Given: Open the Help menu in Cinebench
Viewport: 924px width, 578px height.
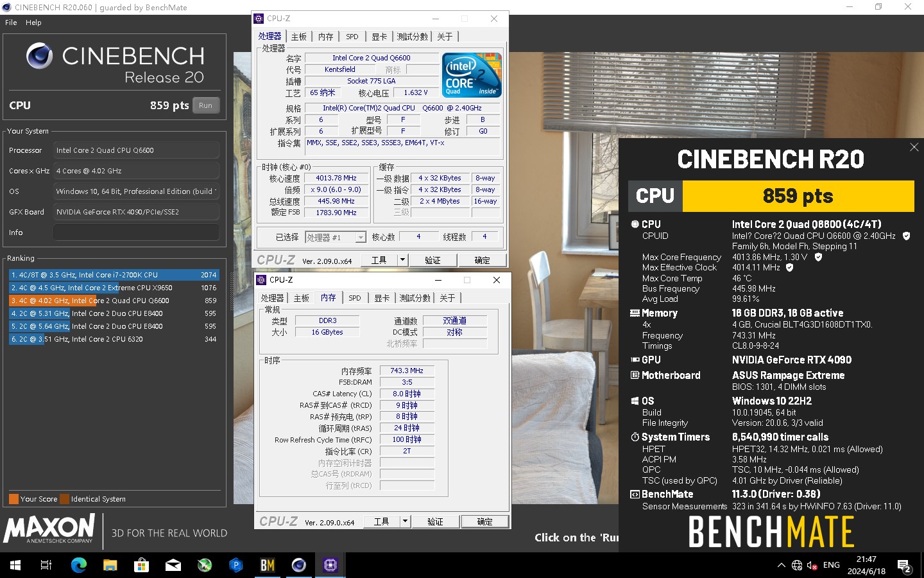Looking at the screenshot, I should [x=33, y=22].
